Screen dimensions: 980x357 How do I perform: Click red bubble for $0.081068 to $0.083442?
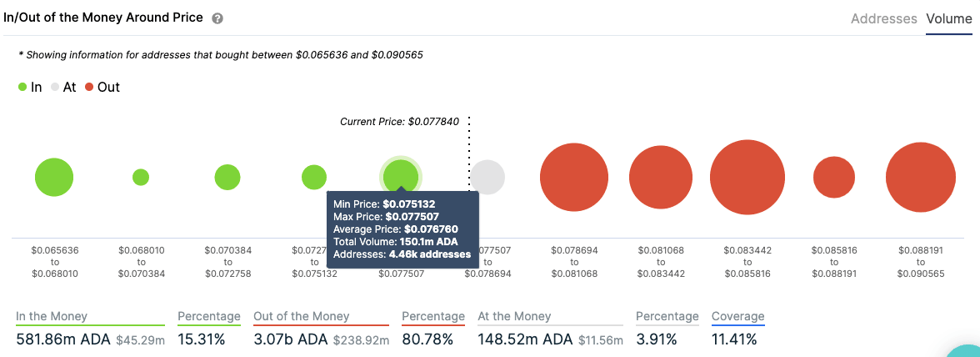point(661,177)
